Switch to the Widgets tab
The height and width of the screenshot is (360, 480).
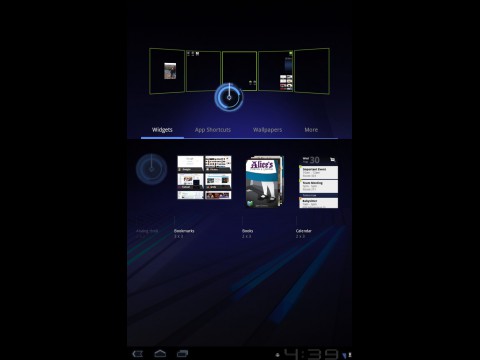pyautogui.click(x=162, y=130)
